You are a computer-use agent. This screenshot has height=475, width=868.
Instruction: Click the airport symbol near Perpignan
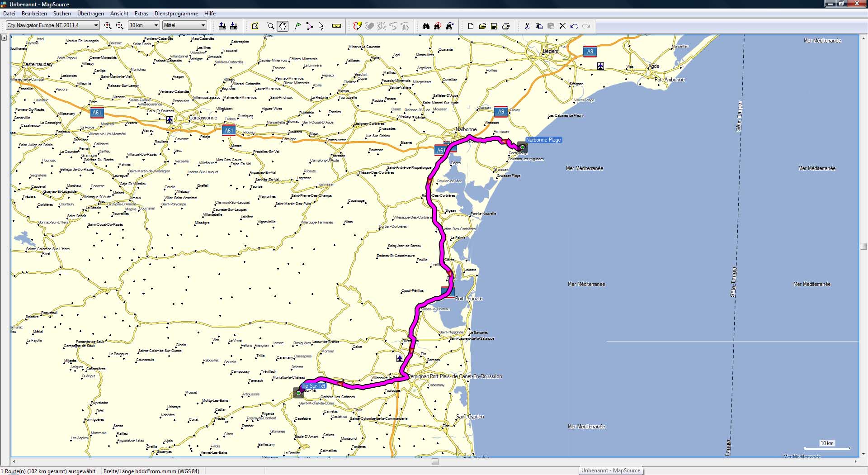pyautogui.click(x=400, y=358)
